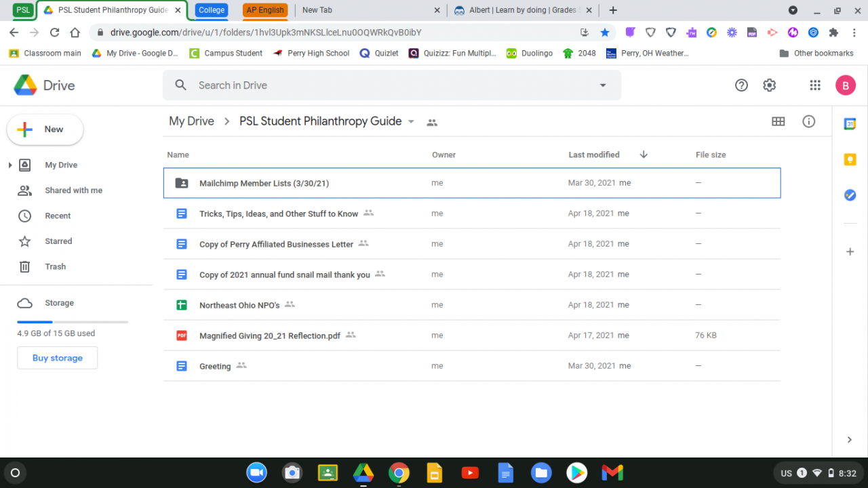Open the AP English tab group
This screenshot has width=868, height=488.
pyautogui.click(x=265, y=10)
